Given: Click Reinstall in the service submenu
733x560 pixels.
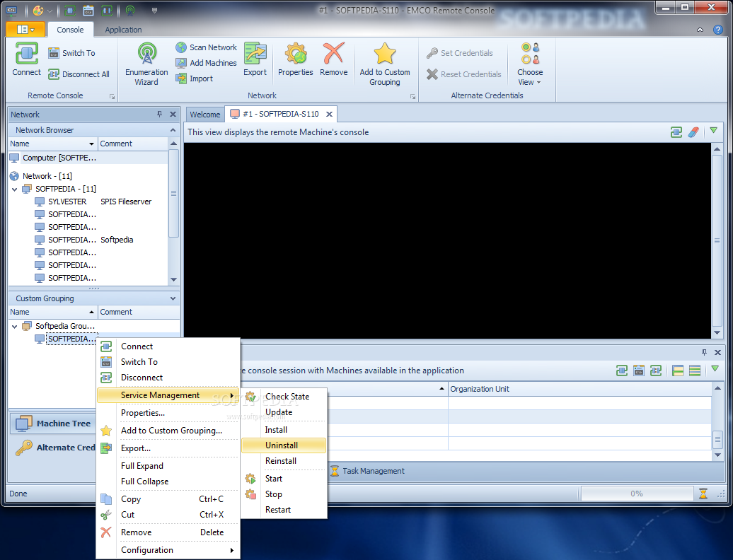Looking at the screenshot, I should click(284, 460).
